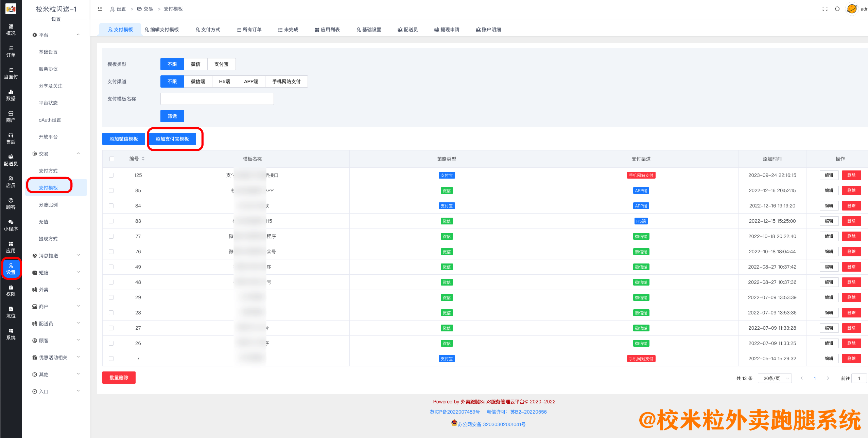Open the 配送员 rider sidebar icon
This screenshot has width=868, height=438.
(11, 160)
